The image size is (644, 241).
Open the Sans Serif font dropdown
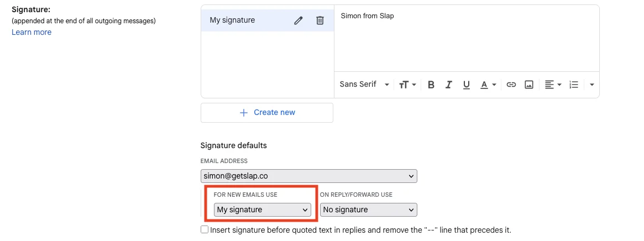364,85
